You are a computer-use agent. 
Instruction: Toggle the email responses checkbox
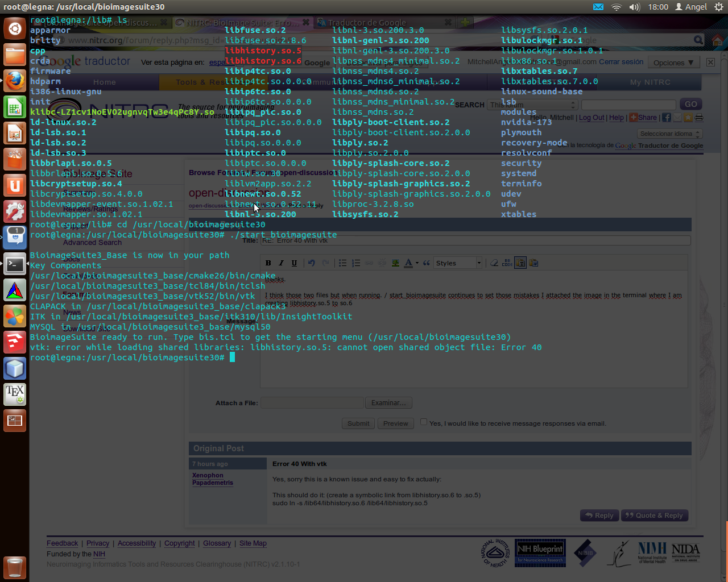pos(424,422)
